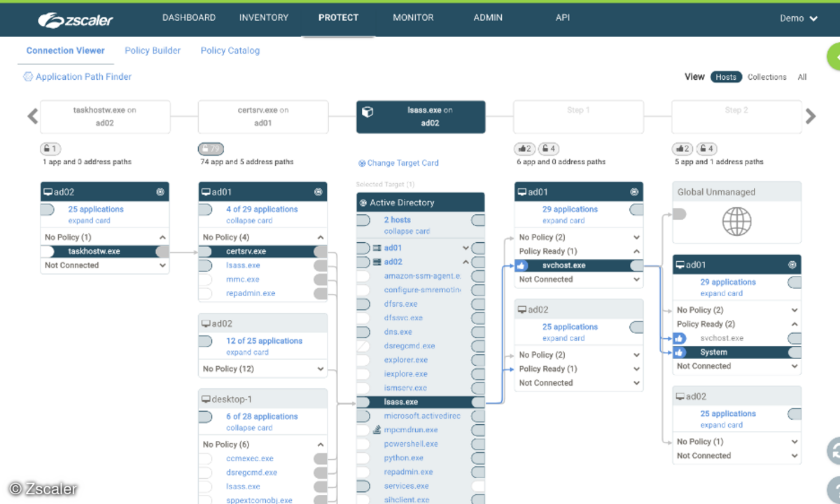Open the API menu

[562, 17]
